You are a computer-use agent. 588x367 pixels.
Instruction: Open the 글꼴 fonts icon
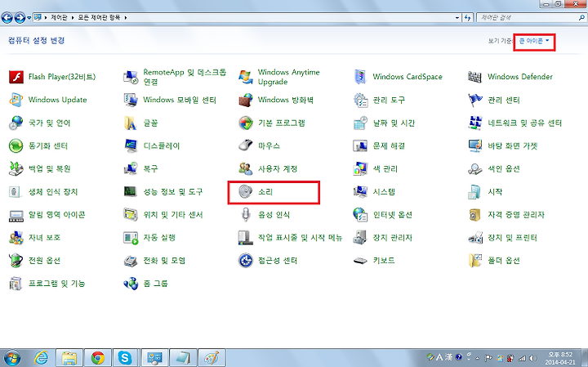coord(131,123)
